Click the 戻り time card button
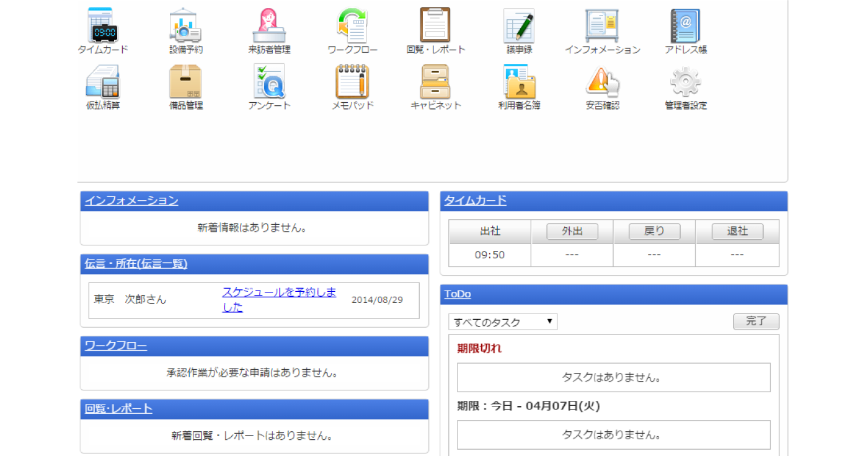 [x=655, y=231]
